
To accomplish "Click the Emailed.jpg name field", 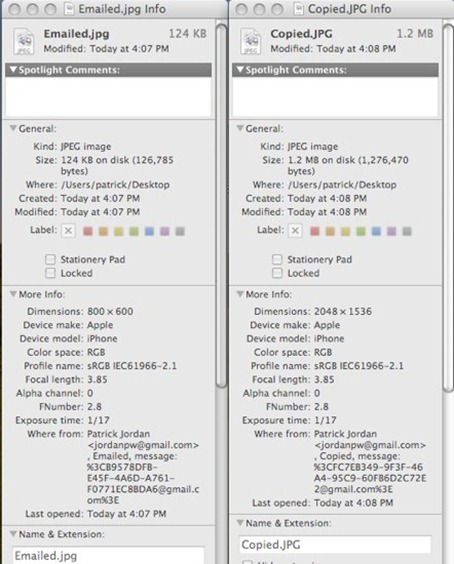I will (x=108, y=555).
